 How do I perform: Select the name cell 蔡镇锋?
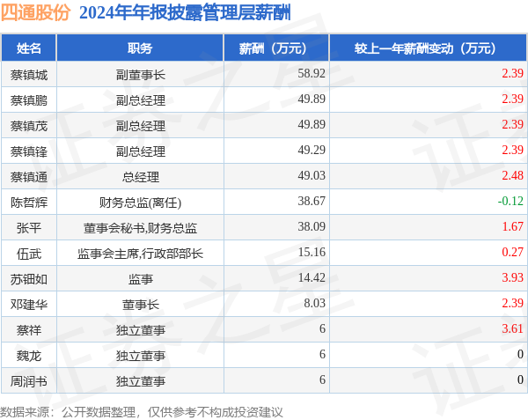(x=29, y=151)
